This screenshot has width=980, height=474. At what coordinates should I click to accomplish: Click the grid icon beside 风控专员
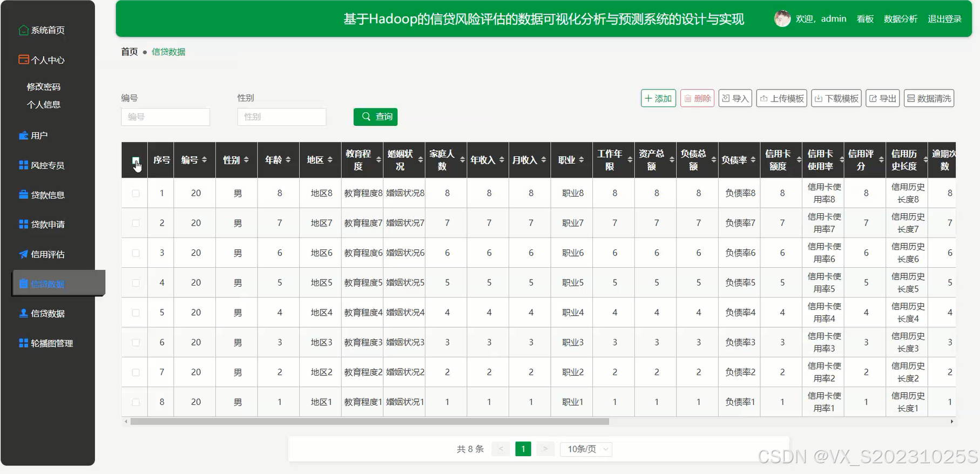coord(24,165)
